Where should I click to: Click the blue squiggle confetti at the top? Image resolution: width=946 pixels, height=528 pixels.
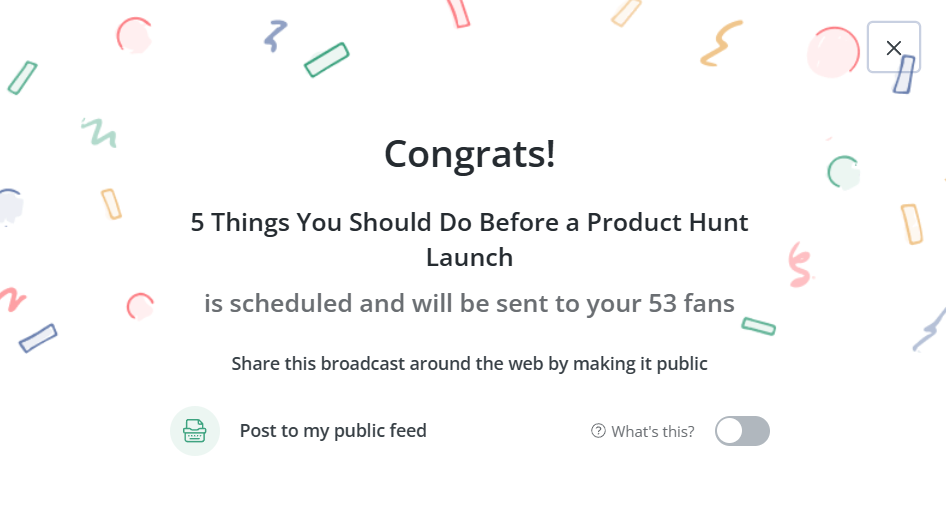coord(275,36)
